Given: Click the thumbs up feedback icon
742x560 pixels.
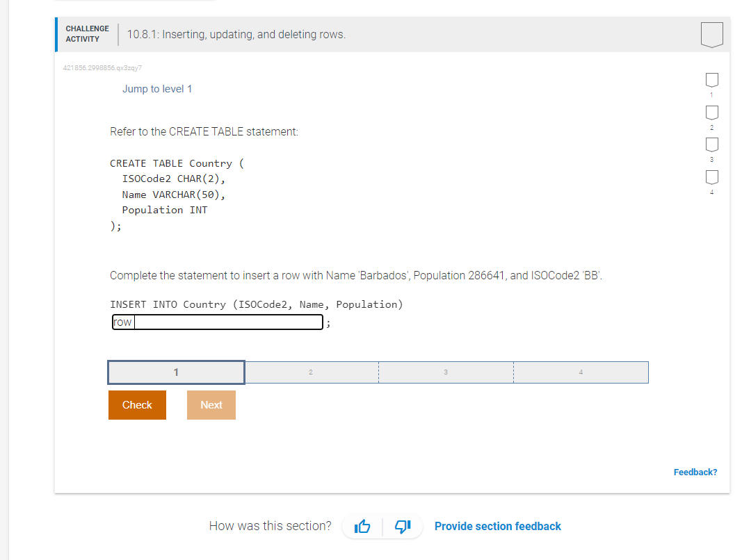Looking at the screenshot, I should [362, 527].
